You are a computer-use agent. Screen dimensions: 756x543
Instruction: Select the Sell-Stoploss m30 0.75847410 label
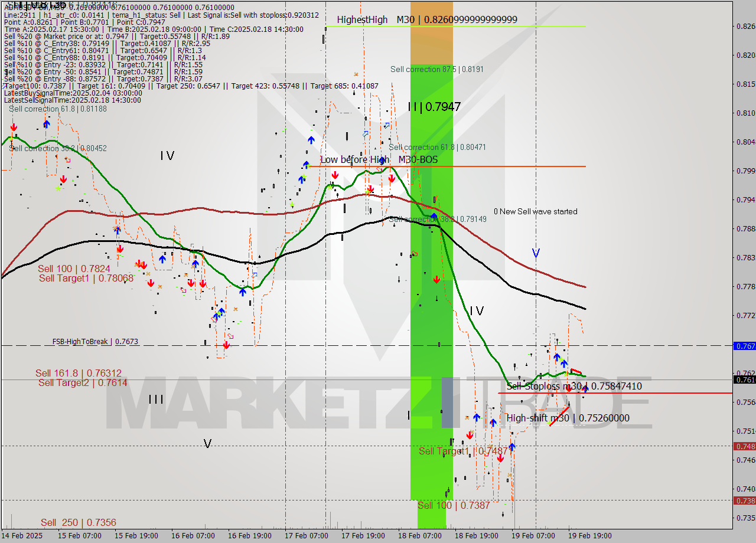point(574,386)
